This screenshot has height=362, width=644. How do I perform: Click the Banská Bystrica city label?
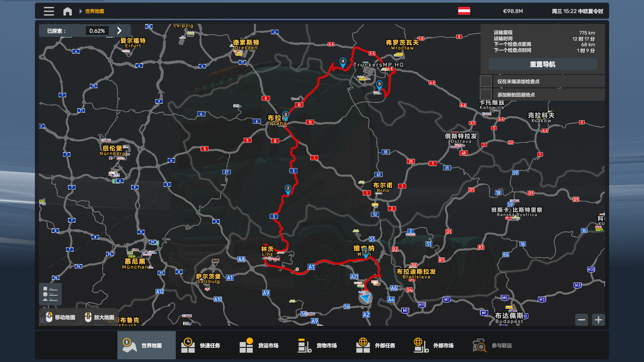[517, 212]
